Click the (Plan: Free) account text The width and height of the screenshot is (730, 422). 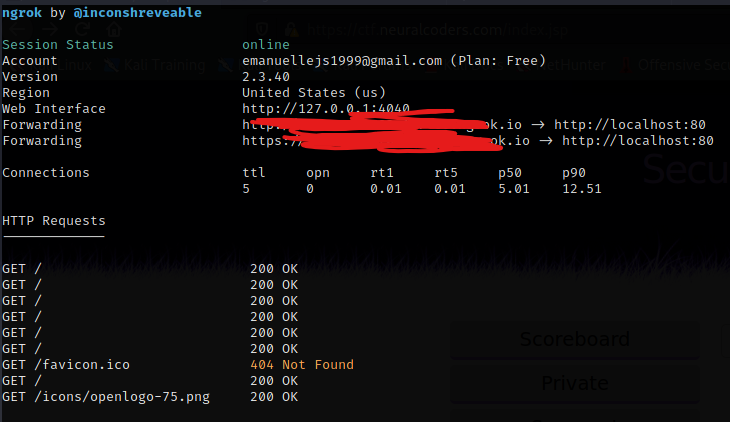497,61
